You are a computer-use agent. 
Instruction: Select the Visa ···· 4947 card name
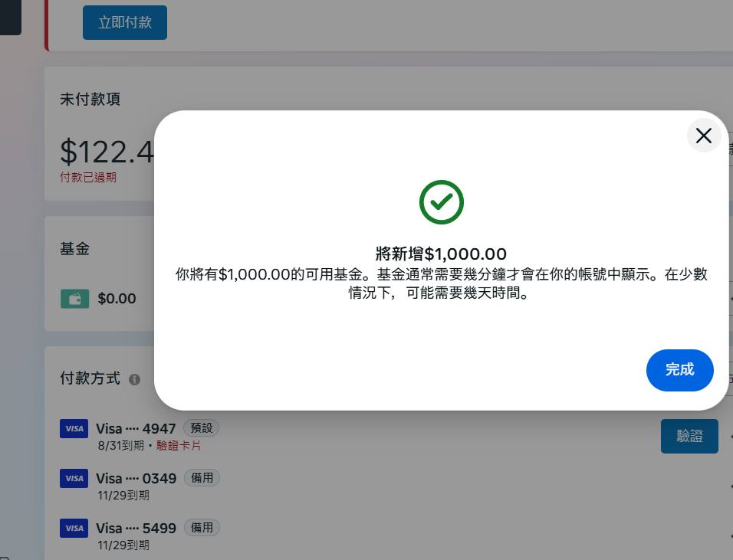(136, 429)
